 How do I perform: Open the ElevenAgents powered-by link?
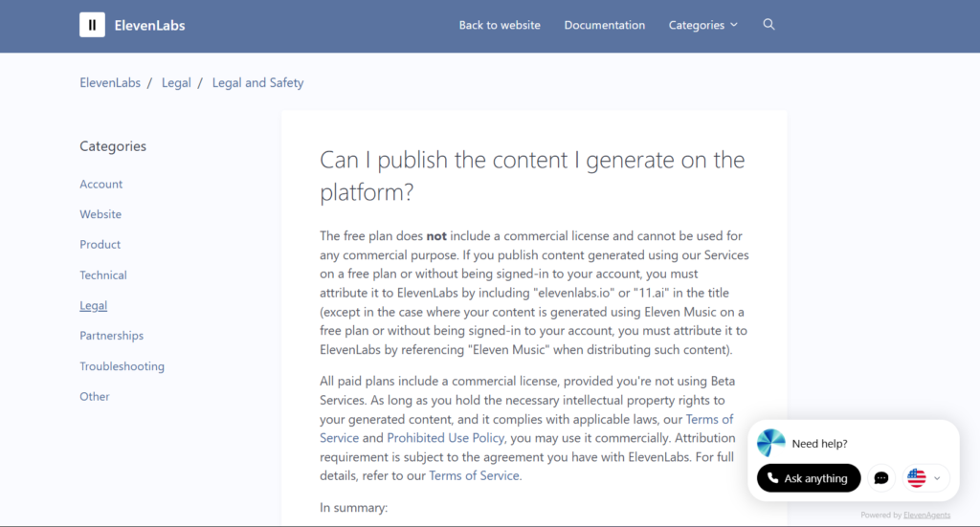(x=926, y=516)
